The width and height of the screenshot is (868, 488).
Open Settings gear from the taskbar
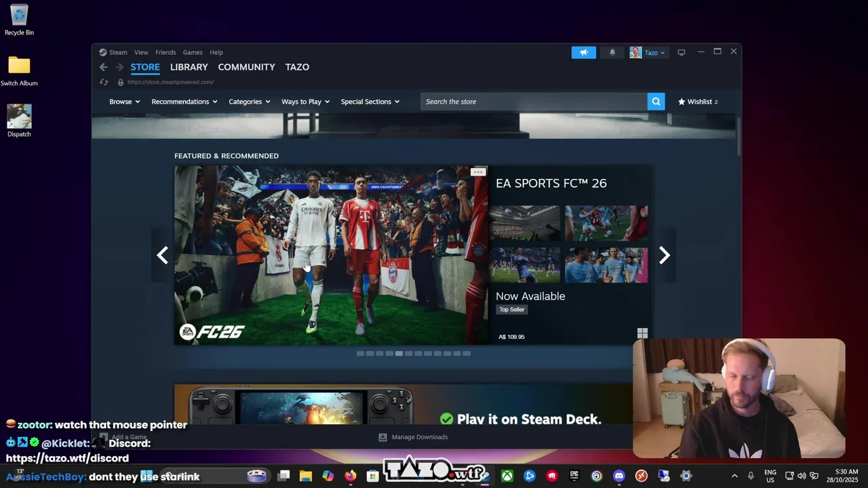pyautogui.click(x=686, y=476)
